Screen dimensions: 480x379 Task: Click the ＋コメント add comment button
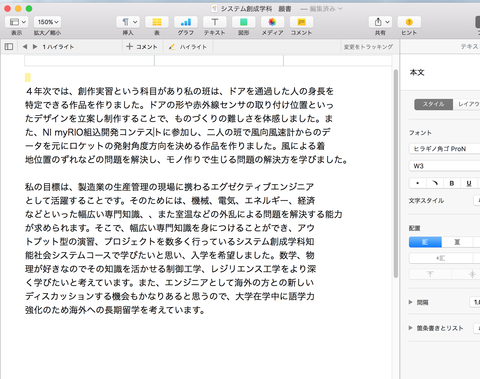[142, 47]
